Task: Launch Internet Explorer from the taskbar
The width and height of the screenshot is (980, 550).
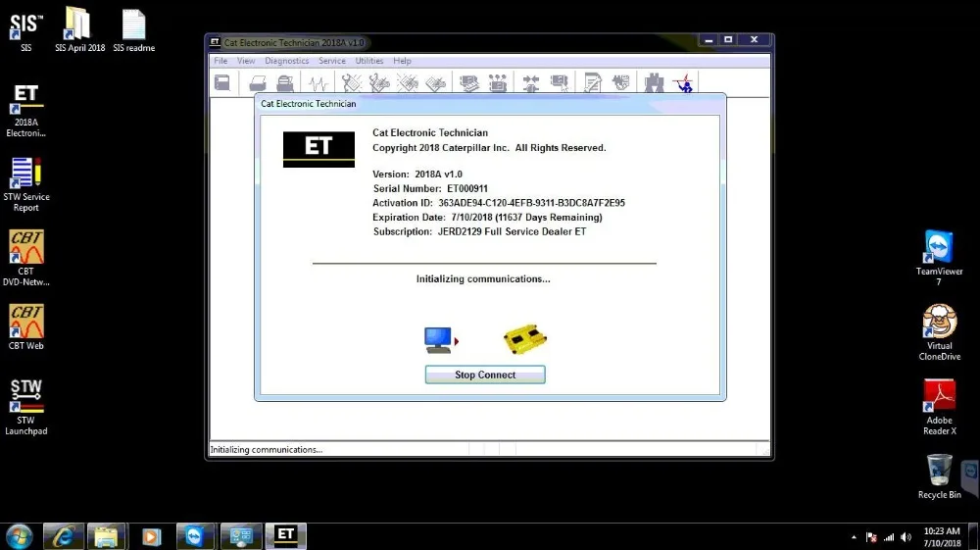Action: click(x=63, y=536)
